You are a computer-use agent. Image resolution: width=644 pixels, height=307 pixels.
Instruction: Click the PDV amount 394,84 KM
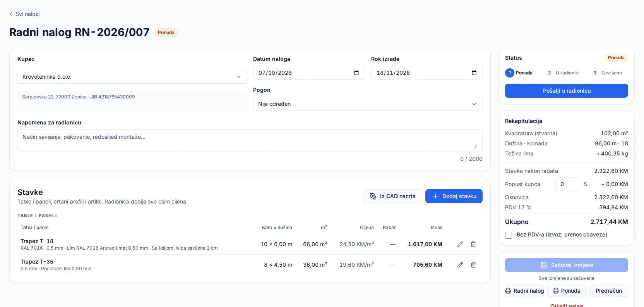click(x=613, y=207)
